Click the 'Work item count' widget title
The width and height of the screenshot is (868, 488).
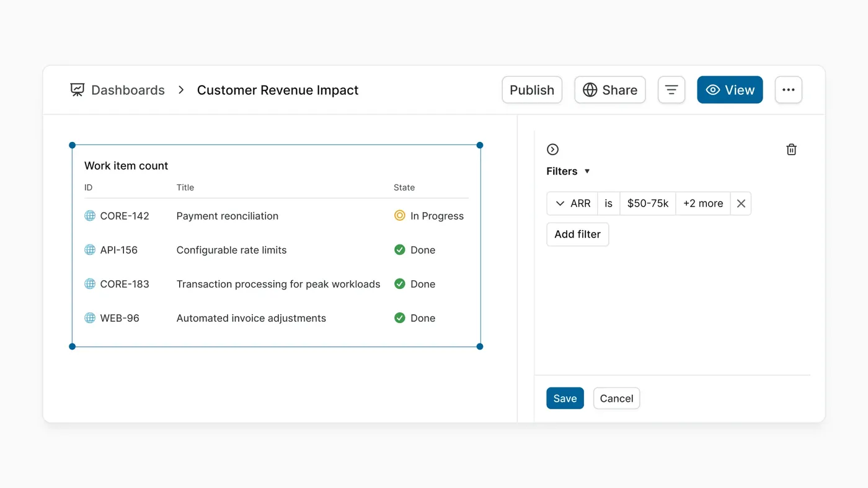point(126,166)
